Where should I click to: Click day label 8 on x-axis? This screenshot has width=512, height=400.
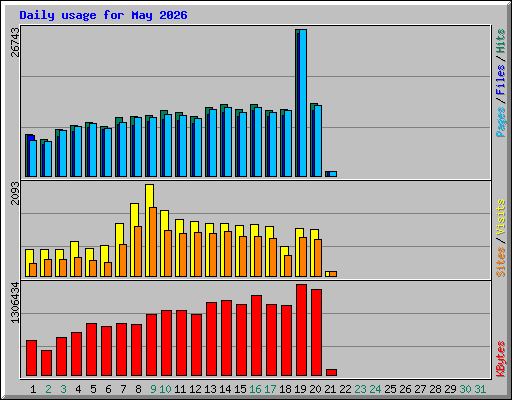pyautogui.click(x=138, y=389)
